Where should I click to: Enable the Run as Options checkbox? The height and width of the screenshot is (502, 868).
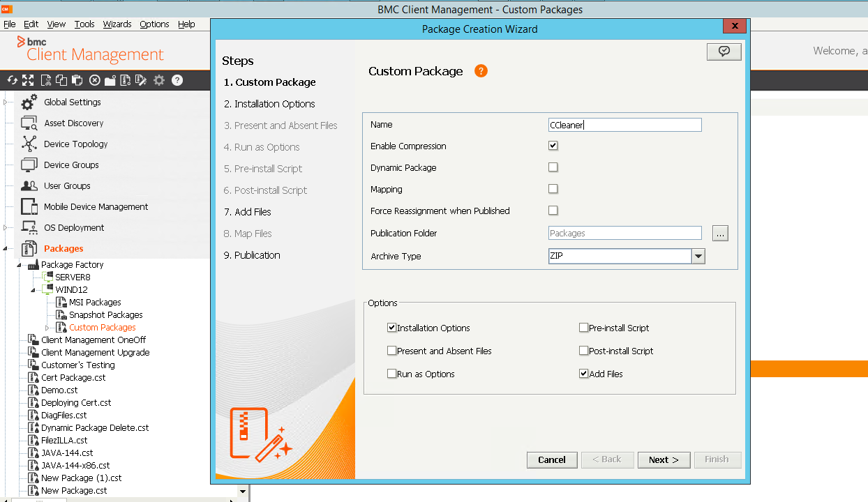[x=392, y=374]
